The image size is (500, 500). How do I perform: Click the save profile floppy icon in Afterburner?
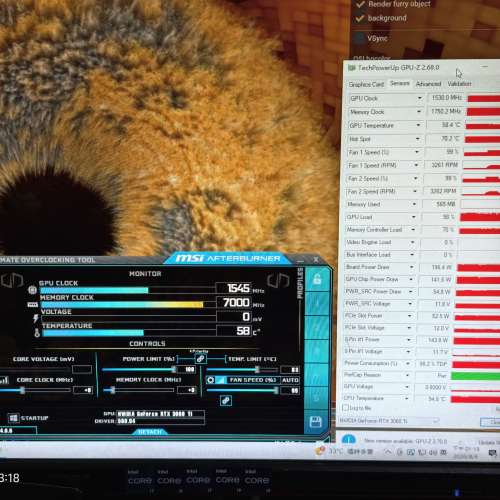click(x=316, y=422)
